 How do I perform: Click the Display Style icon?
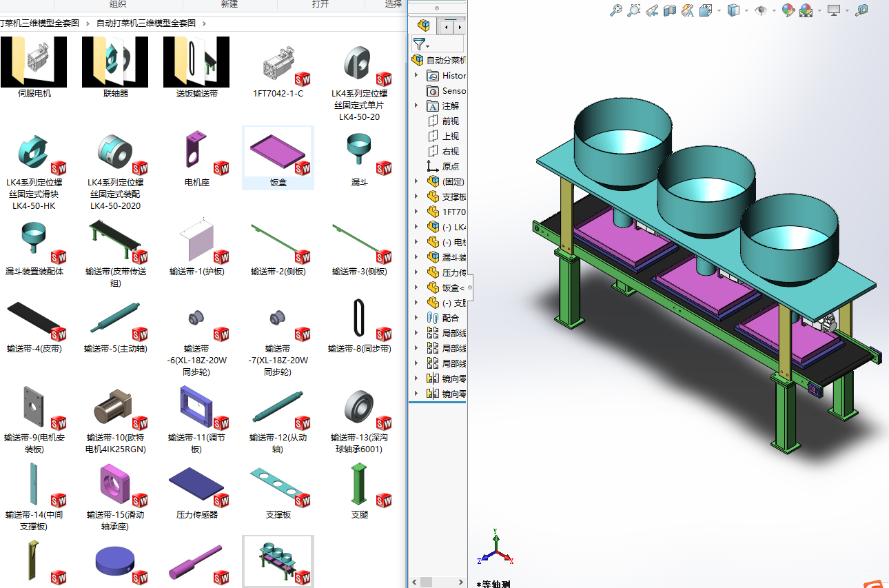point(734,10)
